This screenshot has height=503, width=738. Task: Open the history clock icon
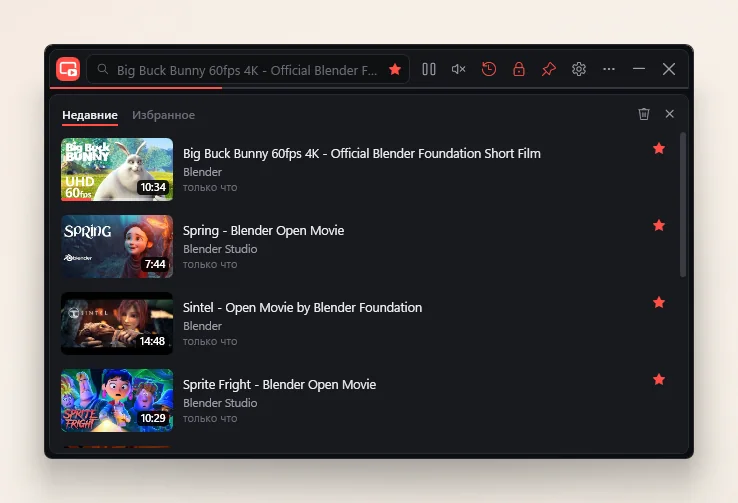489,69
